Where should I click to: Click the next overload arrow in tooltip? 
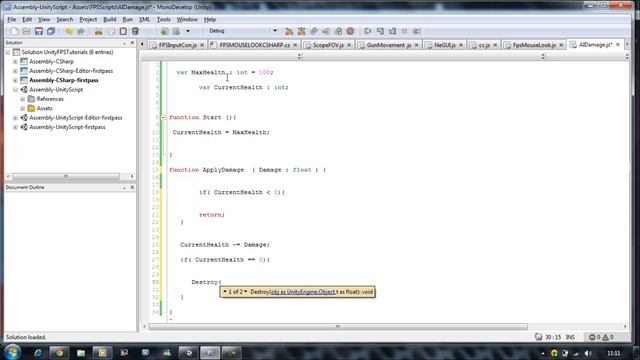[246, 292]
